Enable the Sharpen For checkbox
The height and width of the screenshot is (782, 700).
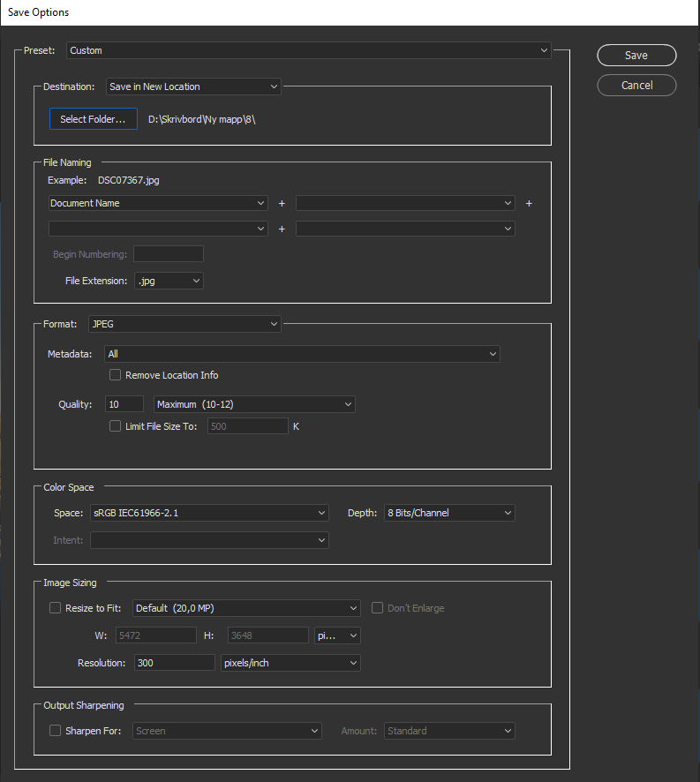coord(55,731)
